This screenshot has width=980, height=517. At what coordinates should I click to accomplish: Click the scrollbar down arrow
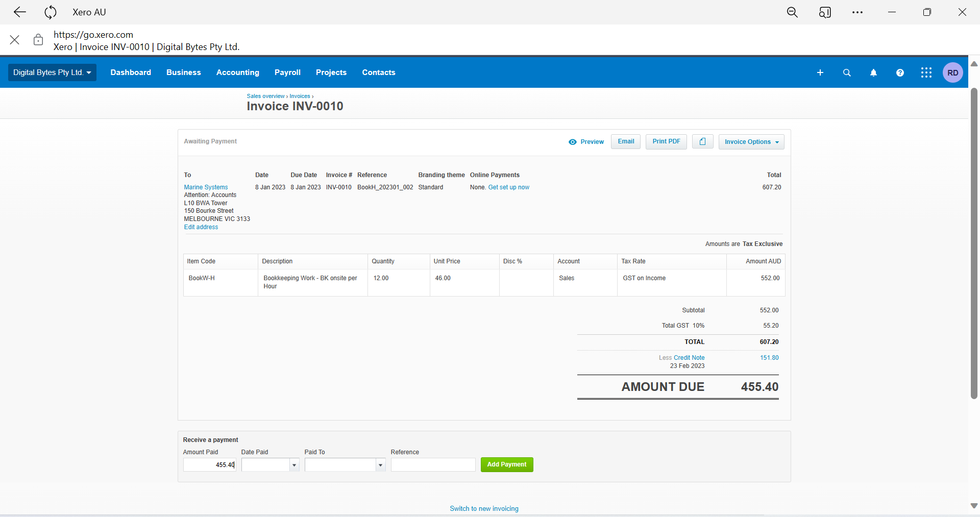coord(974,506)
